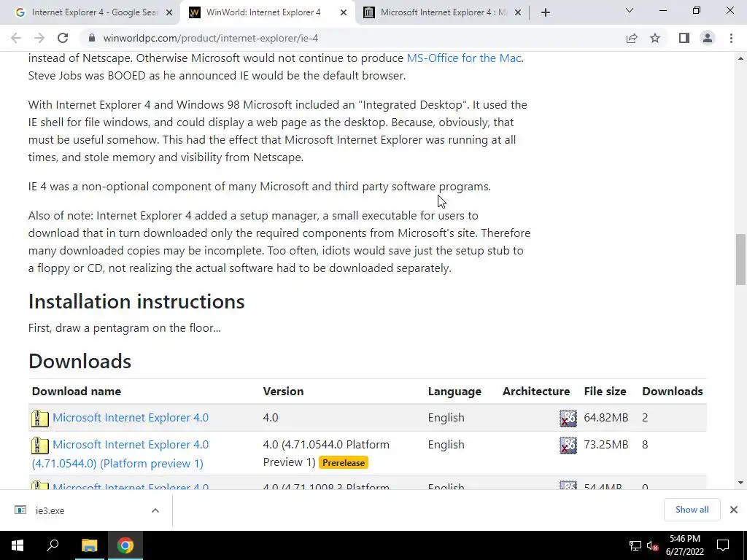Click the Installation instructions heading
The width and height of the screenshot is (747, 560).
point(136,301)
